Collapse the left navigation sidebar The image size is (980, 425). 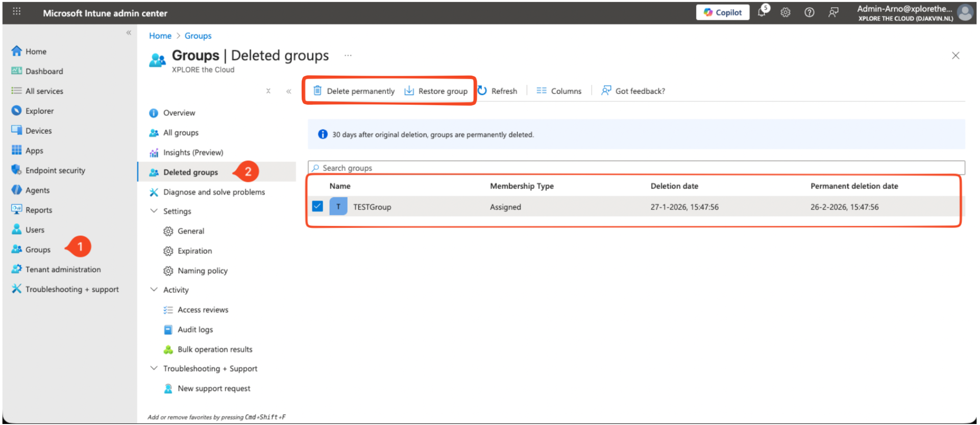[x=129, y=33]
